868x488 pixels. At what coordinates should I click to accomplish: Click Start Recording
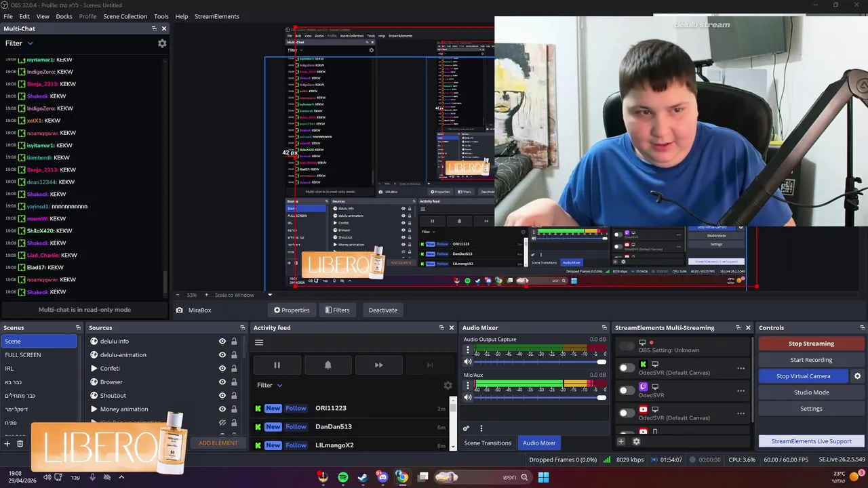click(x=811, y=360)
